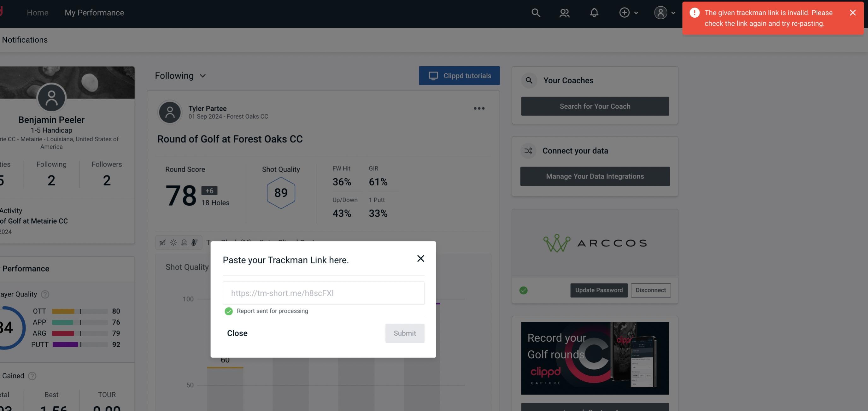Click the three-dots menu on Tyler Partee post
868x411 pixels.
479,109
